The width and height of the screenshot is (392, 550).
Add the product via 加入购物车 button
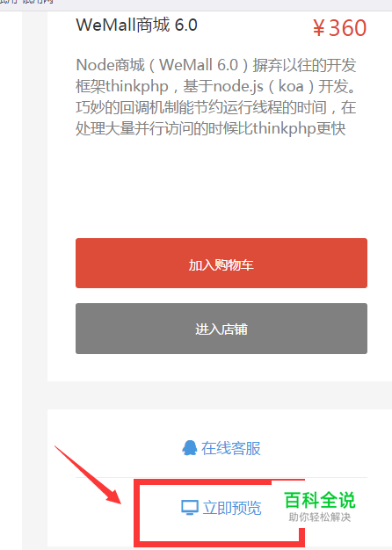221,263
